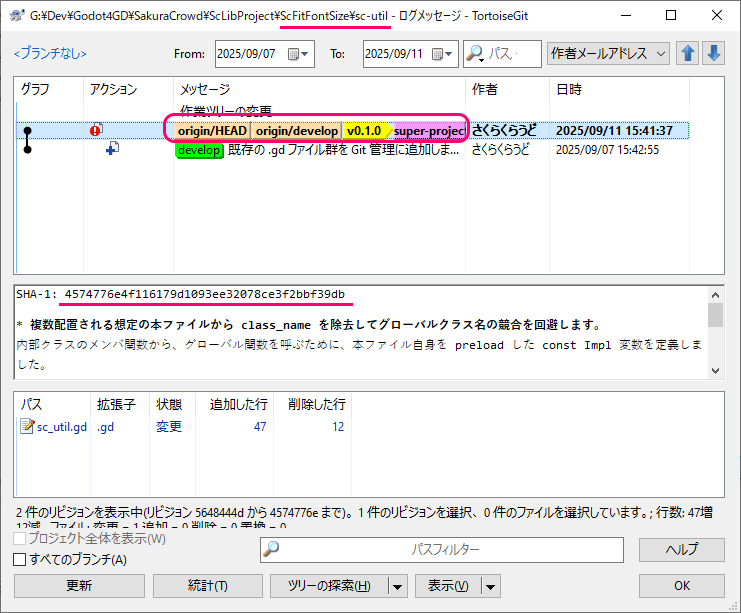
Task: Enable the すべてのブランチ checkbox
Action: [20, 559]
